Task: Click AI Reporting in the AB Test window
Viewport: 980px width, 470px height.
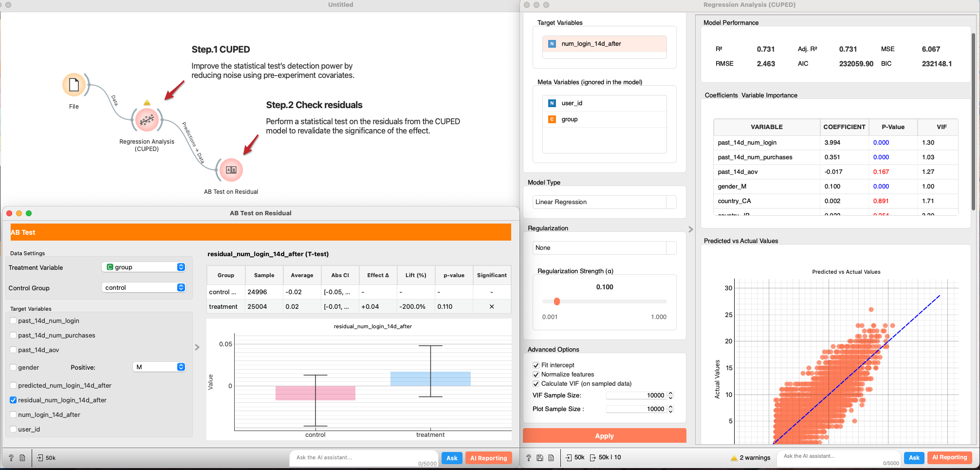Action: (x=488, y=458)
